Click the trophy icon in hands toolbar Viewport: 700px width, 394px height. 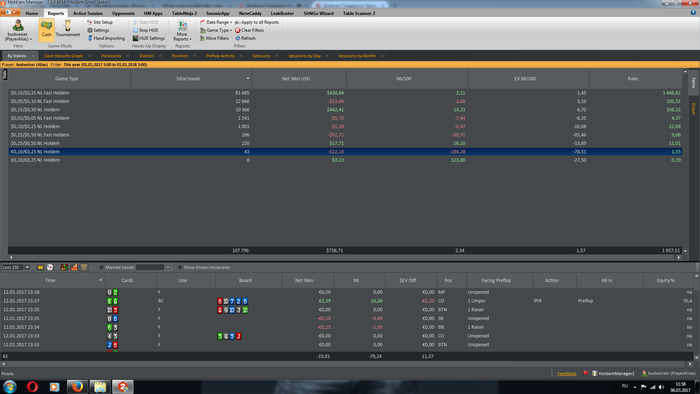[x=84, y=267]
